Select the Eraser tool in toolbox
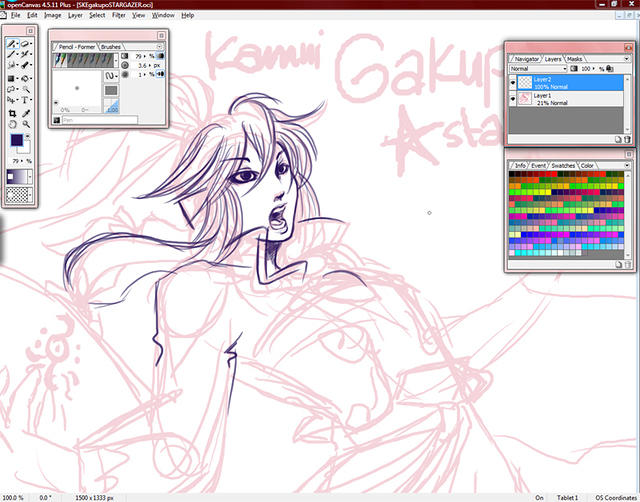This screenshot has height=502, width=640. pyautogui.click(x=25, y=44)
